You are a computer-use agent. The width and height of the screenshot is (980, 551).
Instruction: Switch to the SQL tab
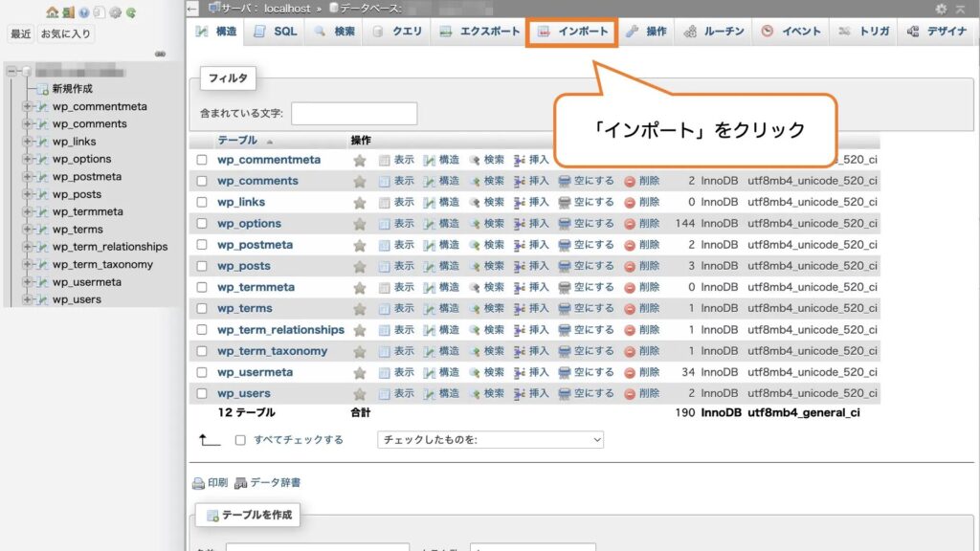276,32
